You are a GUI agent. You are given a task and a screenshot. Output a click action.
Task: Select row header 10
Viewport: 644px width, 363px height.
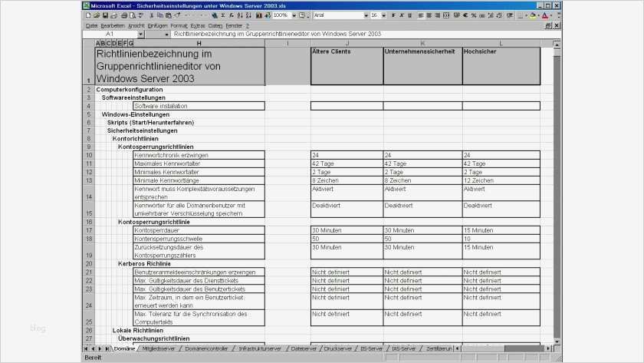(x=89, y=155)
